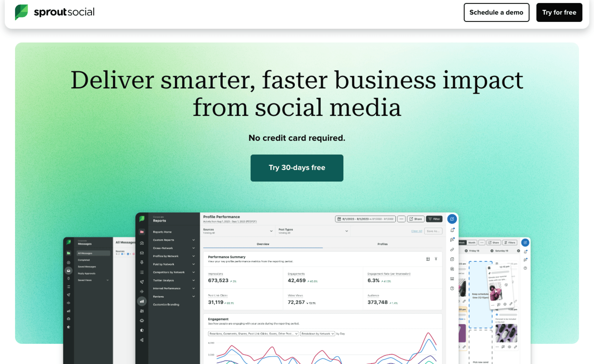Viewport: 594px width, 364px height.
Task: Click Schedule a demo button
Action: click(496, 12)
